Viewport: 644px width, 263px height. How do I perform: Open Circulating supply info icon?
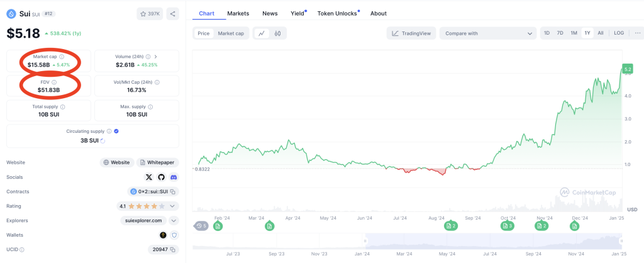click(x=109, y=131)
